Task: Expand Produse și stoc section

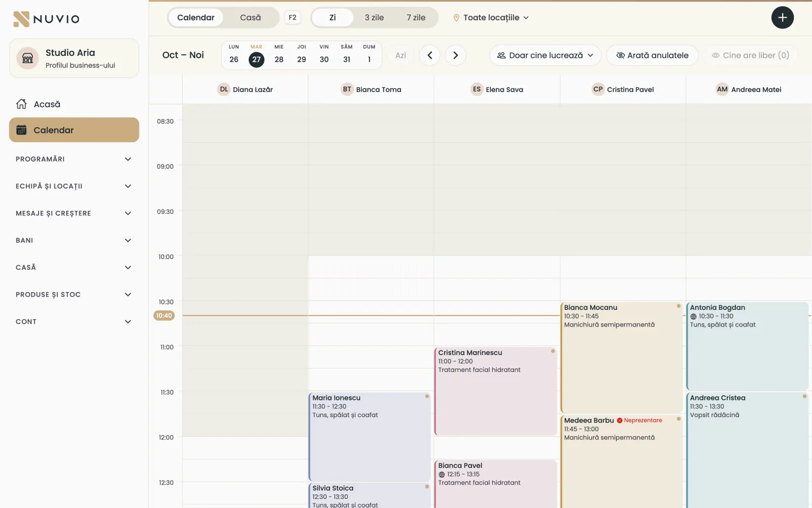Action: (74, 295)
